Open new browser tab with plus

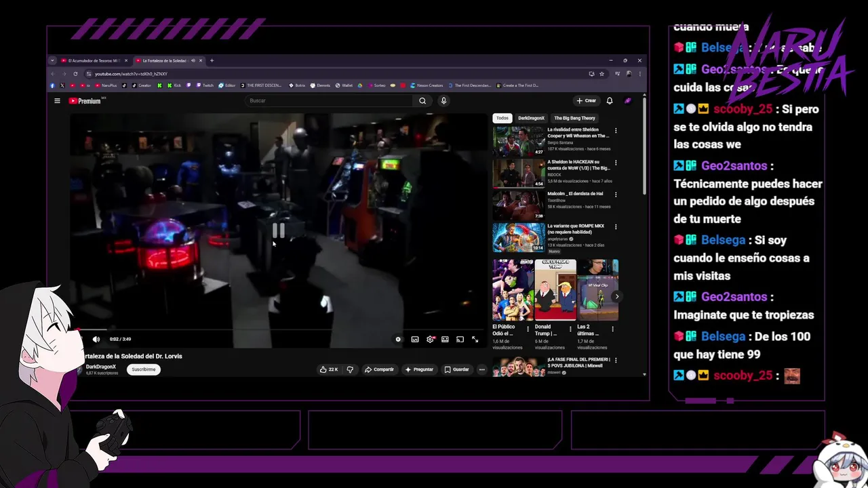[x=212, y=60]
